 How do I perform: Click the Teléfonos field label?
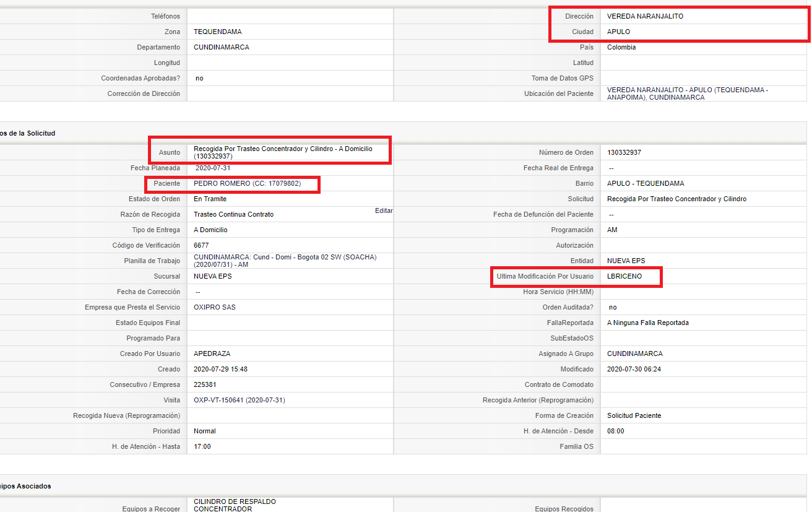click(165, 16)
